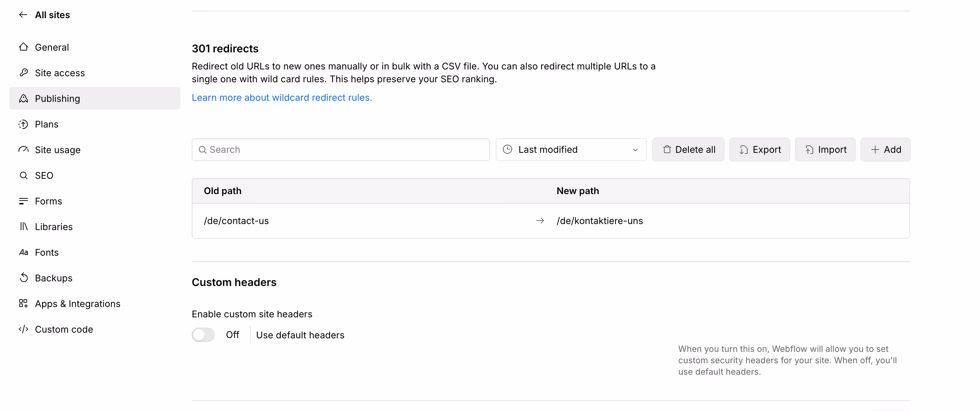The height and width of the screenshot is (411, 980).
Task: Open wildcard redirect rules help link
Action: [282, 97]
